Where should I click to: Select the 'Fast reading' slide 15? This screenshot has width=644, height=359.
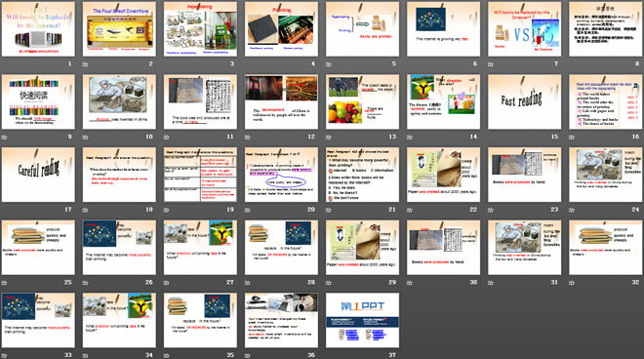[525, 101]
